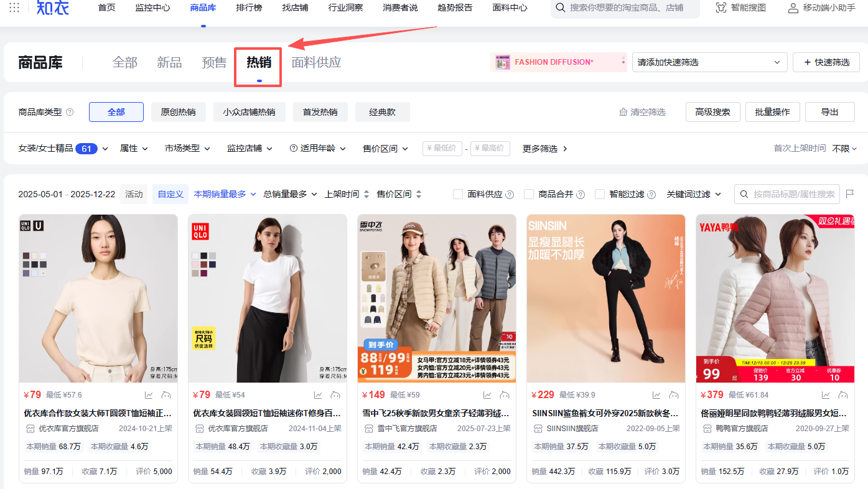Expand the 女装/女士精品 category dropdown
This screenshot has width=868, height=489.
pos(63,149)
